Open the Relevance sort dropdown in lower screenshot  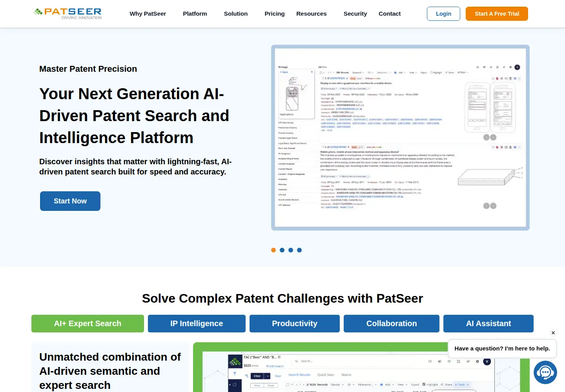click(367, 385)
